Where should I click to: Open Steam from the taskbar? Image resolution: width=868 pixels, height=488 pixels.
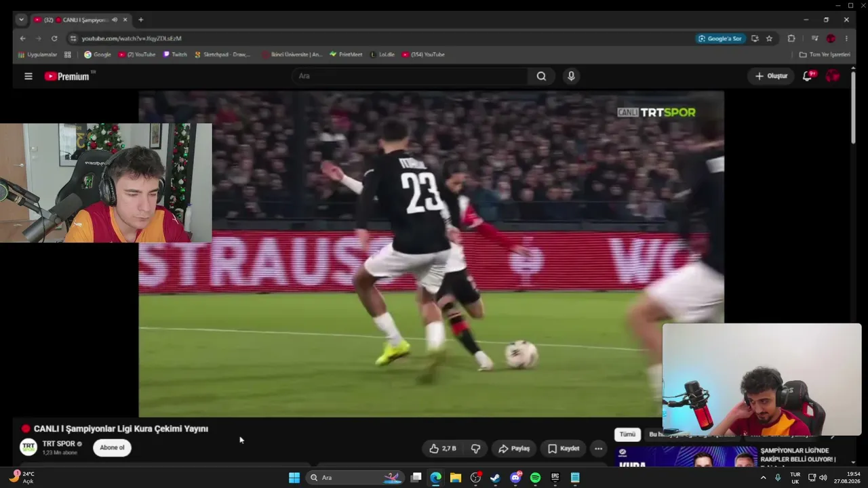click(x=496, y=478)
